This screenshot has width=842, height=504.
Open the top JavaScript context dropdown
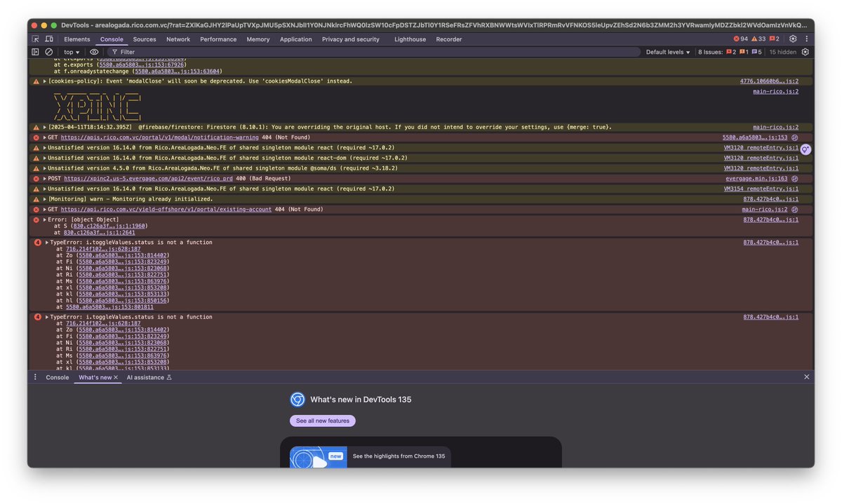point(72,52)
